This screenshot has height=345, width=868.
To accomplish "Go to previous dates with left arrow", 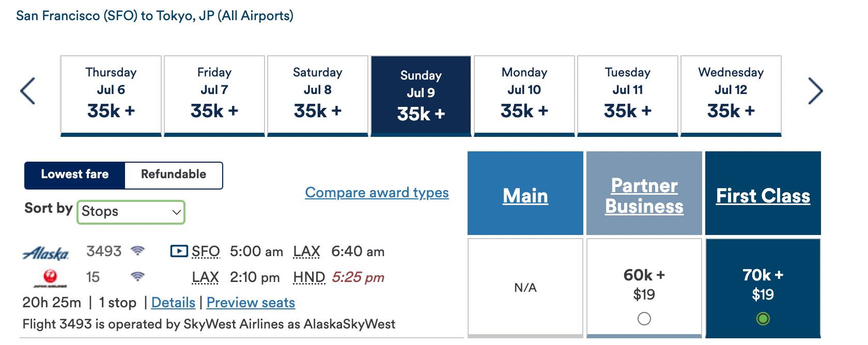I will (27, 91).
